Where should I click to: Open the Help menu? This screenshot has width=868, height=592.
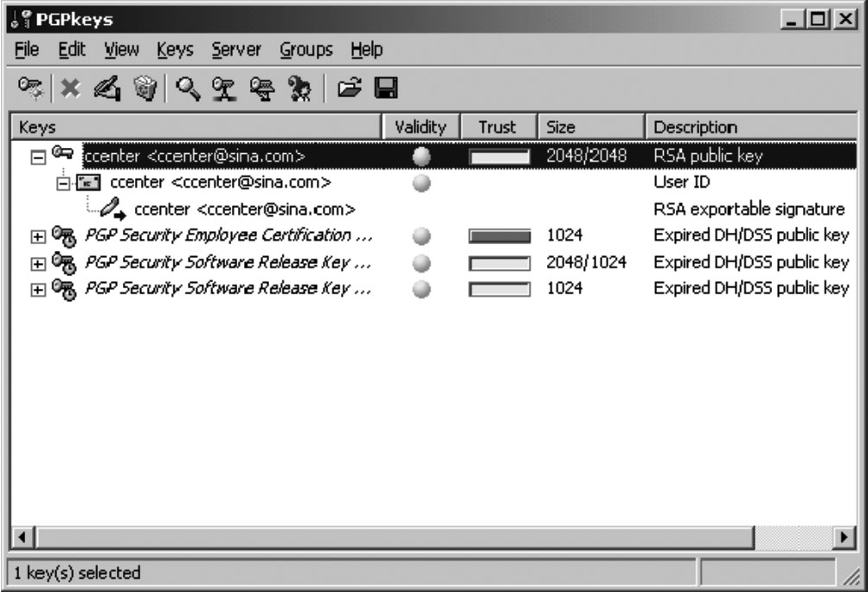pyautogui.click(x=366, y=50)
